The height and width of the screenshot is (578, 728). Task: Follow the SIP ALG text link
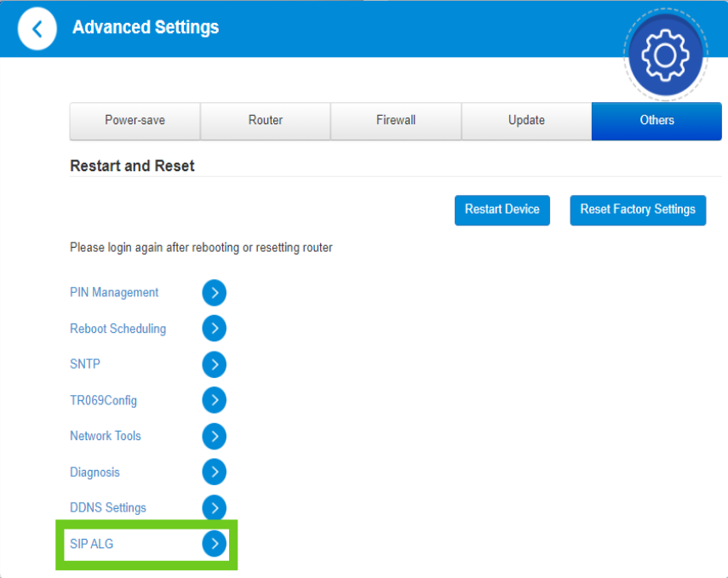pyautogui.click(x=91, y=544)
